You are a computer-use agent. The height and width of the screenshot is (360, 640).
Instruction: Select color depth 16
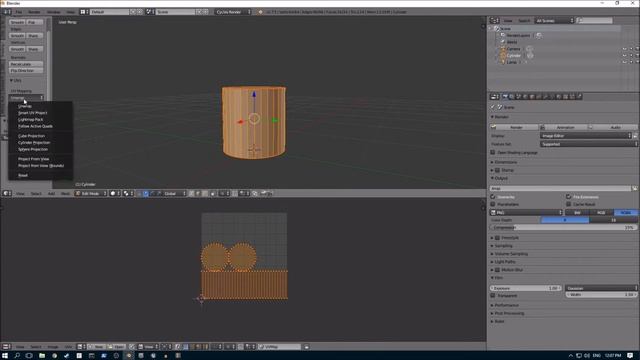click(613, 220)
